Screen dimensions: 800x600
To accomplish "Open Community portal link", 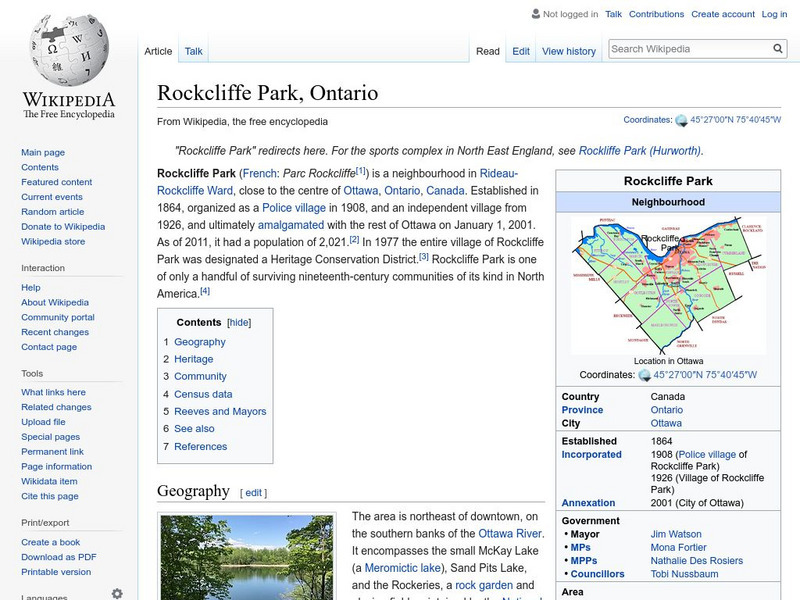I will pos(58,317).
